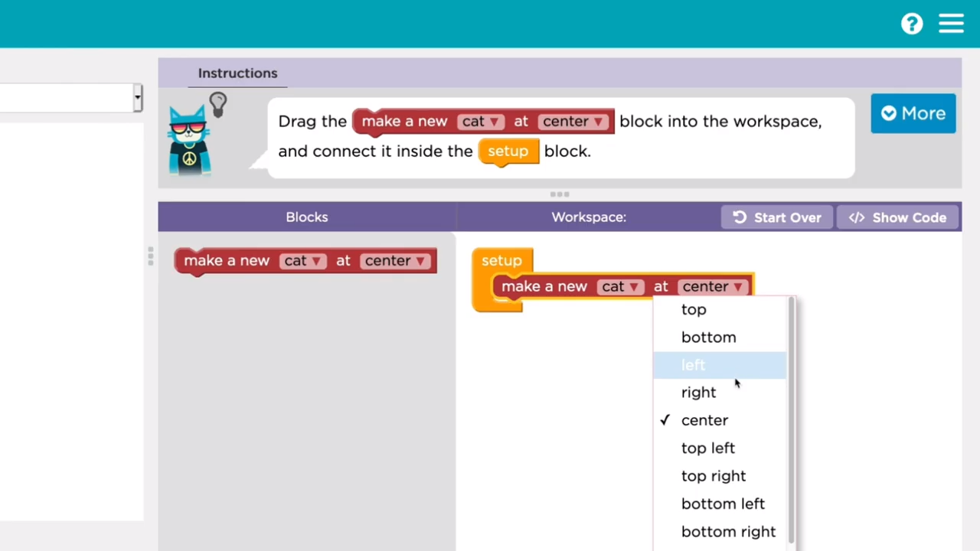Click the Instructions tab
980x551 pixels.
coord(237,73)
